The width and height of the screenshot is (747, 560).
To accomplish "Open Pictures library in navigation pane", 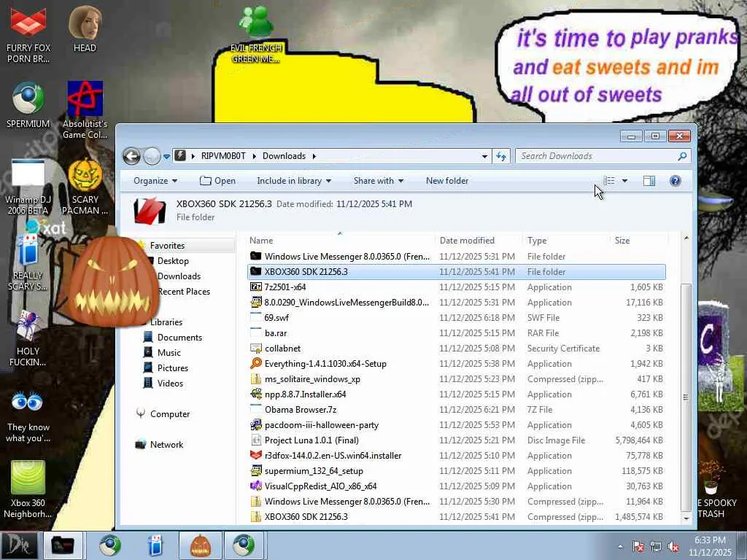I will point(166,367).
